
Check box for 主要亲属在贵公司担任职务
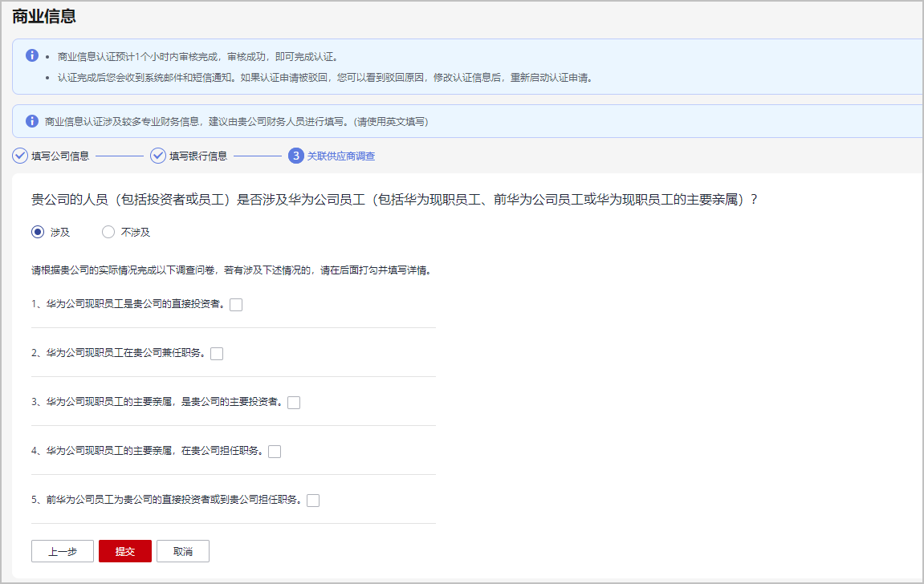(x=275, y=451)
